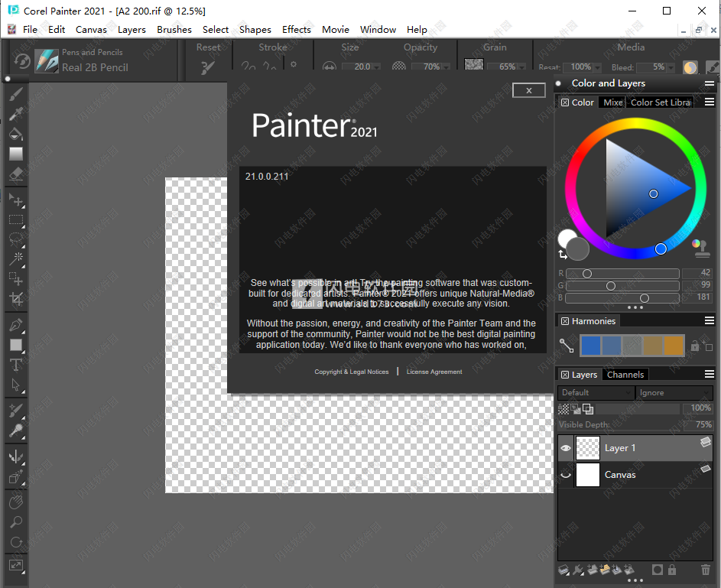
Task: Open the Brushes menu
Action: tap(174, 29)
